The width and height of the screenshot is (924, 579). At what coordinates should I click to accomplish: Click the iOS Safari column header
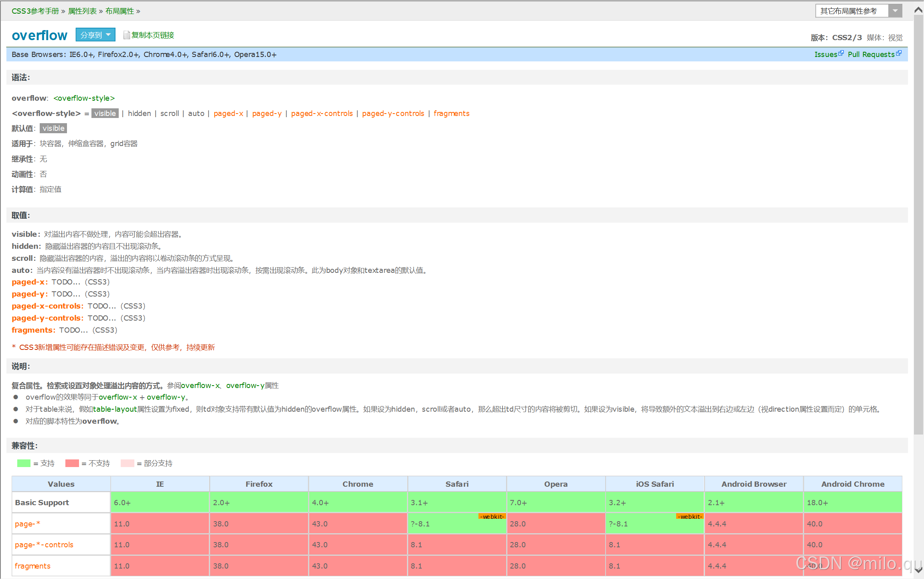coord(655,484)
